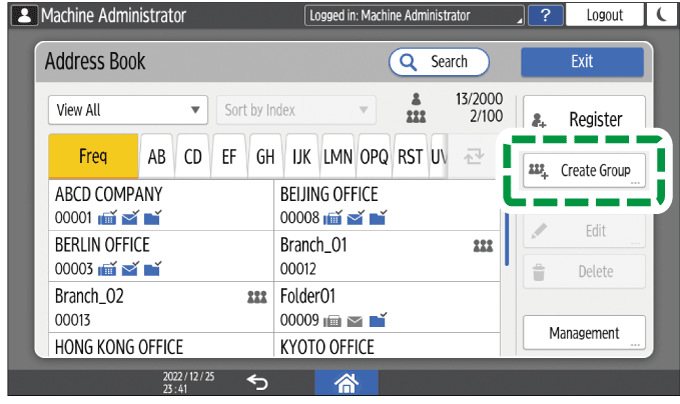Click the group icon on Branch_01
This screenshot has height=404, width=680.
point(483,245)
